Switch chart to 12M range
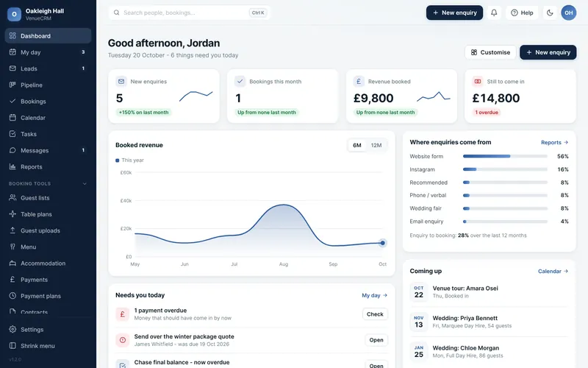This screenshot has height=368, width=588. pyautogui.click(x=376, y=145)
